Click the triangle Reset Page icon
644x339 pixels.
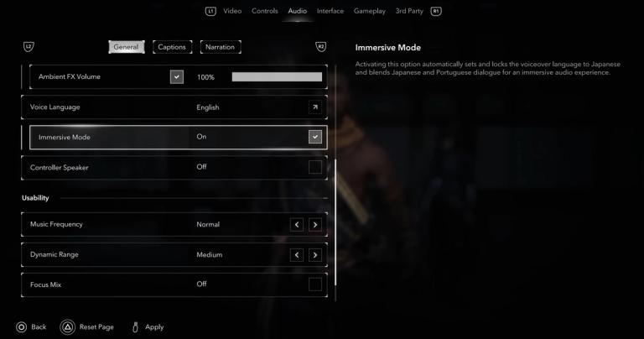tap(68, 327)
